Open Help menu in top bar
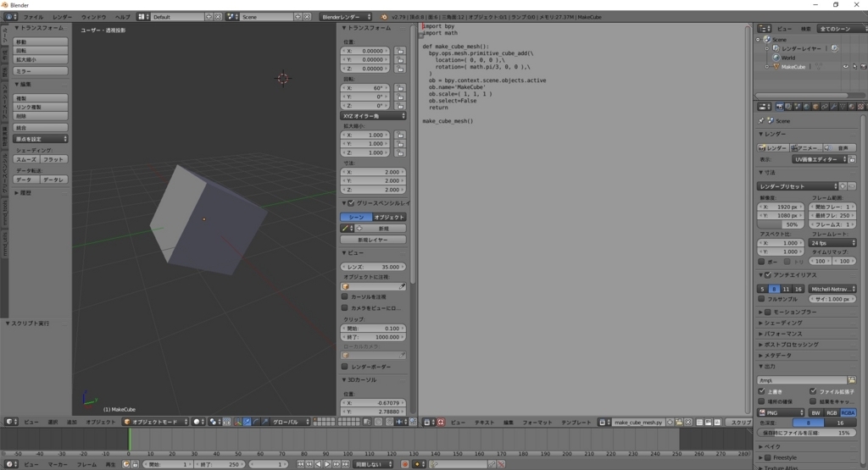 click(122, 17)
